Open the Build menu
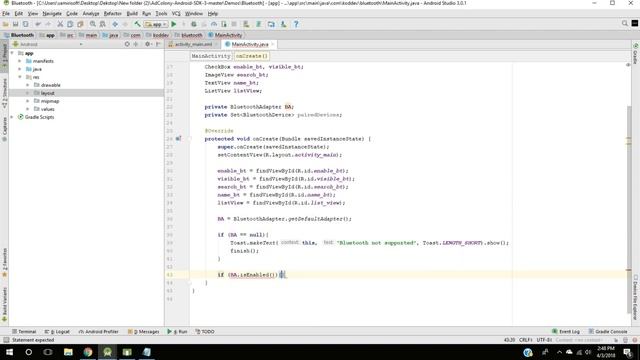Image resolution: width=640 pixels, height=360 pixels. pos(132,13)
